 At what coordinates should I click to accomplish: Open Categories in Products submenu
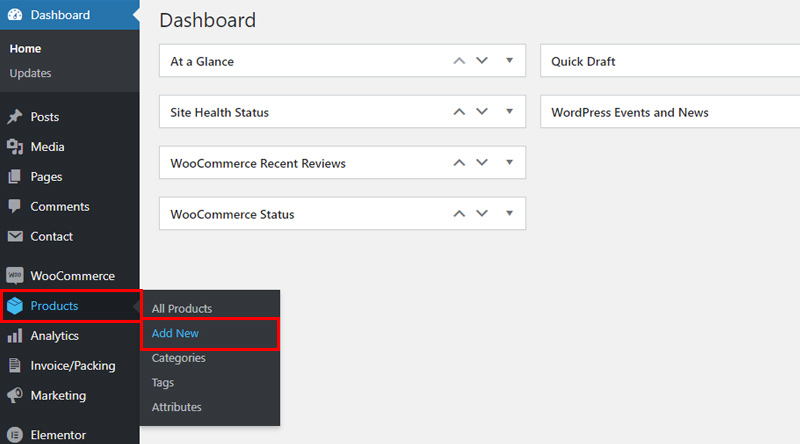click(x=179, y=358)
